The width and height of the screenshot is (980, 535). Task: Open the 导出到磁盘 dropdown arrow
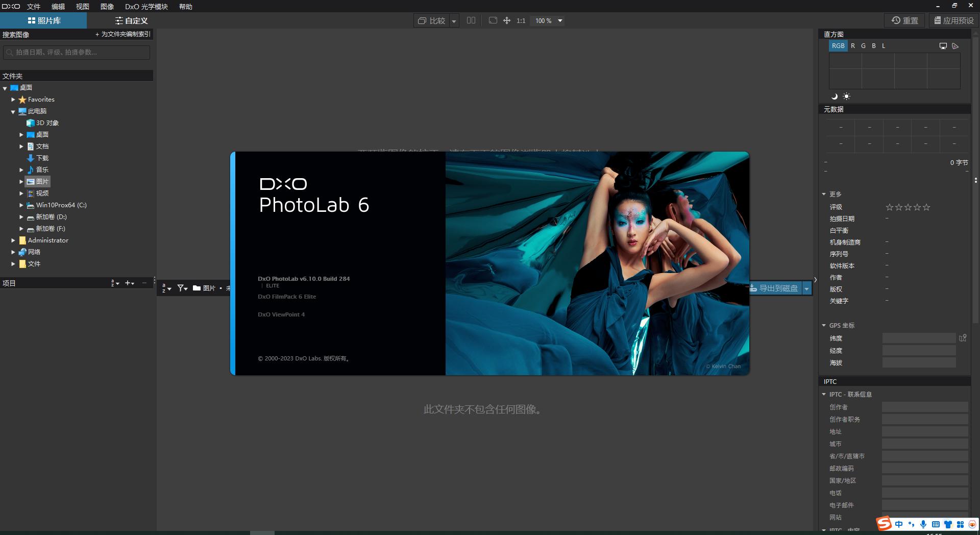pos(807,288)
